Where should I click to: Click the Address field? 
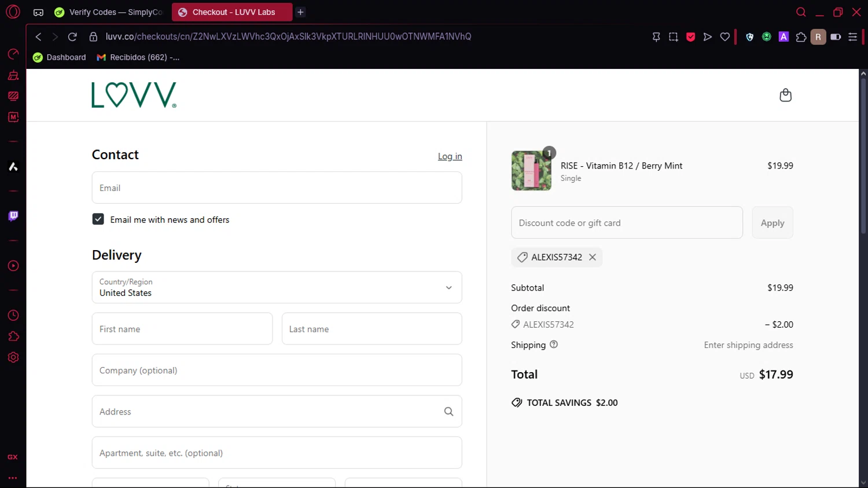(277, 412)
